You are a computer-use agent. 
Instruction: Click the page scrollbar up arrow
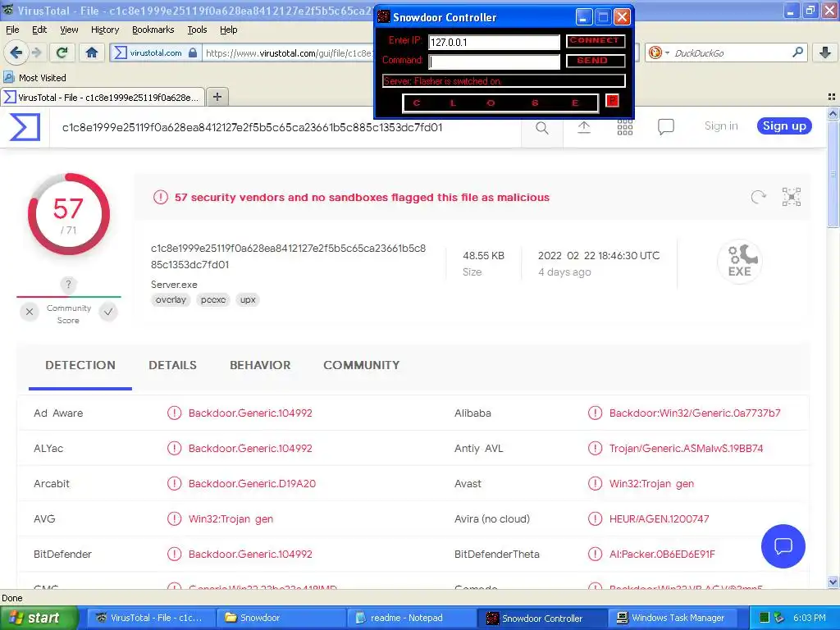click(x=833, y=113)
